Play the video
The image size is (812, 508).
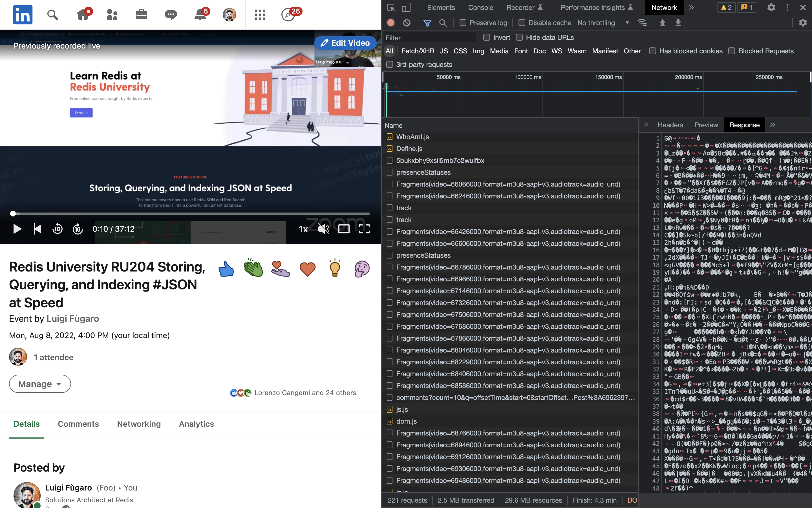coord(17,229)
